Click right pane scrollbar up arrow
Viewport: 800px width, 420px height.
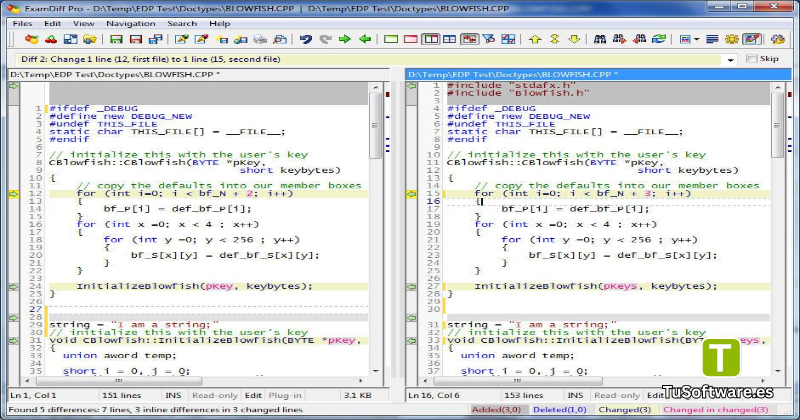(x=778, y=88)
